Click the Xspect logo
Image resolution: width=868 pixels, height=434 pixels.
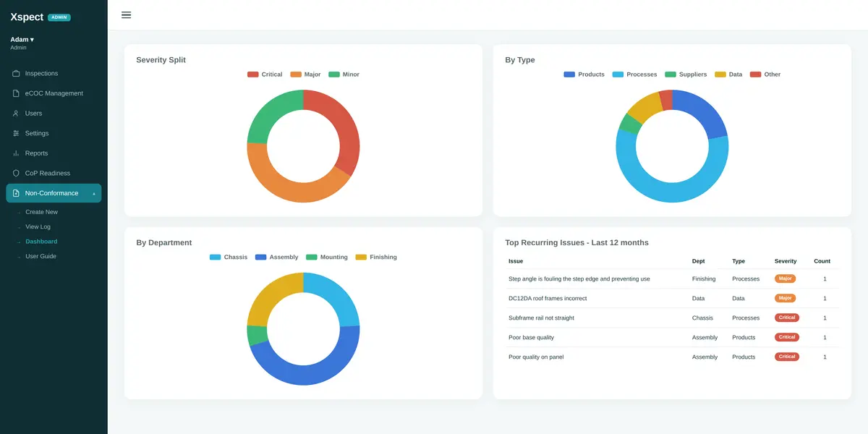click(27, 17)
